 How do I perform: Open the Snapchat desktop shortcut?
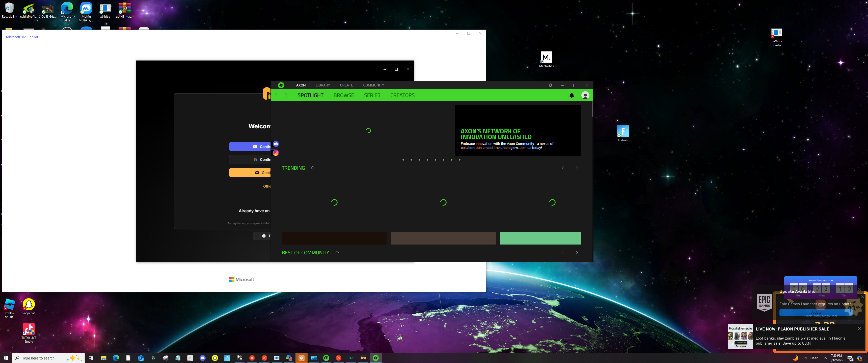point(29,307)
